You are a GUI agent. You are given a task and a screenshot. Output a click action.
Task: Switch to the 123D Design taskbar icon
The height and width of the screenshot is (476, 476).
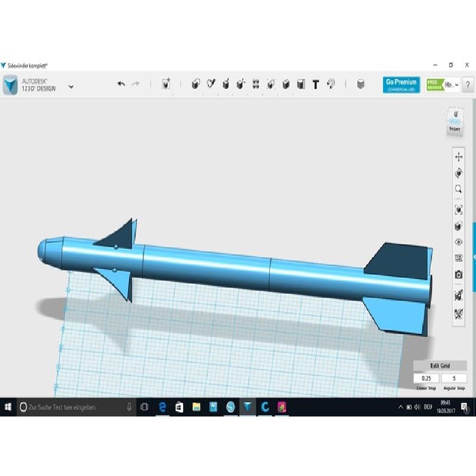(x=248, y=407)
